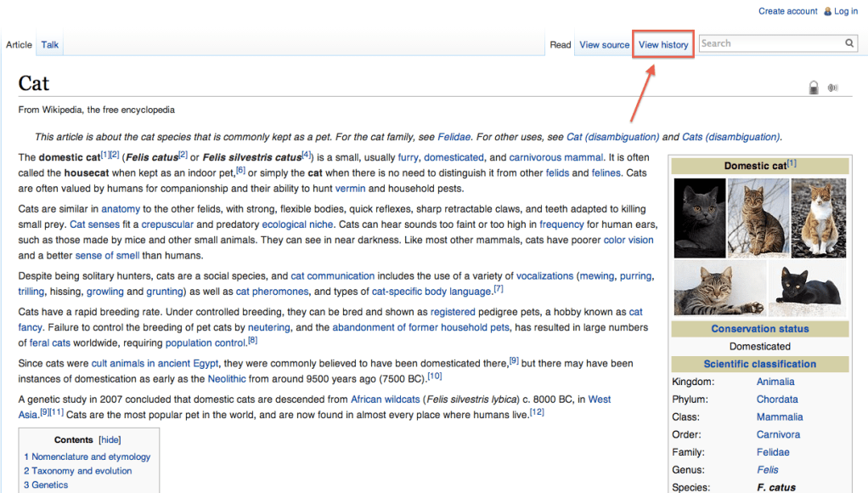Open the anatomy link

[121, 209]
